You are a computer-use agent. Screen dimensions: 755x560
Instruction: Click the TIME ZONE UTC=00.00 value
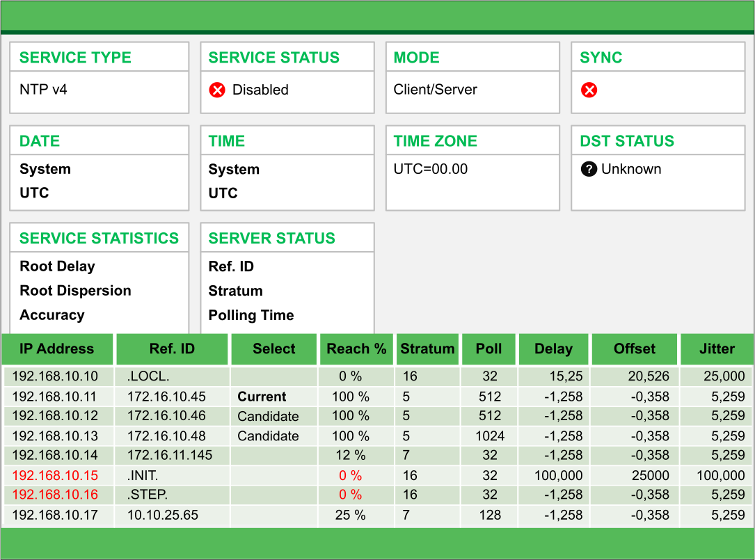(x=431, y=169)
